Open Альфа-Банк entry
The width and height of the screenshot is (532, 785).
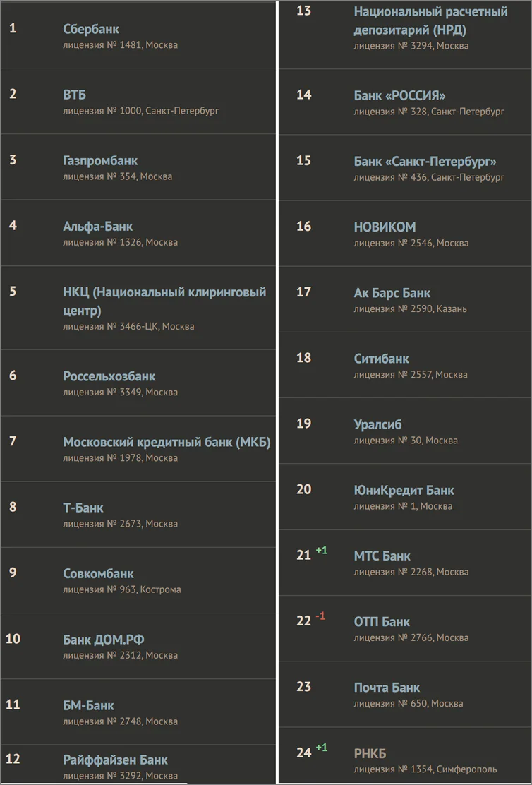coord(97,227)
